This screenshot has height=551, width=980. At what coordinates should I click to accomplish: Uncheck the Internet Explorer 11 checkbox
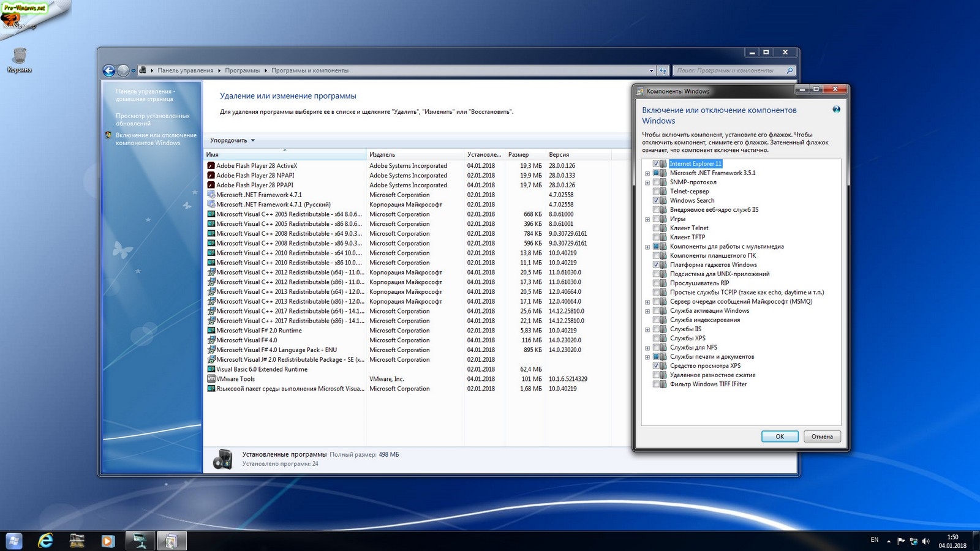click(x=656, y=164)
